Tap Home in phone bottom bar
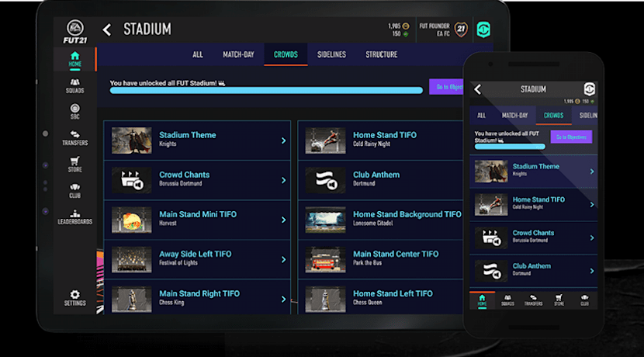644x357 pixels. point(482,300)
